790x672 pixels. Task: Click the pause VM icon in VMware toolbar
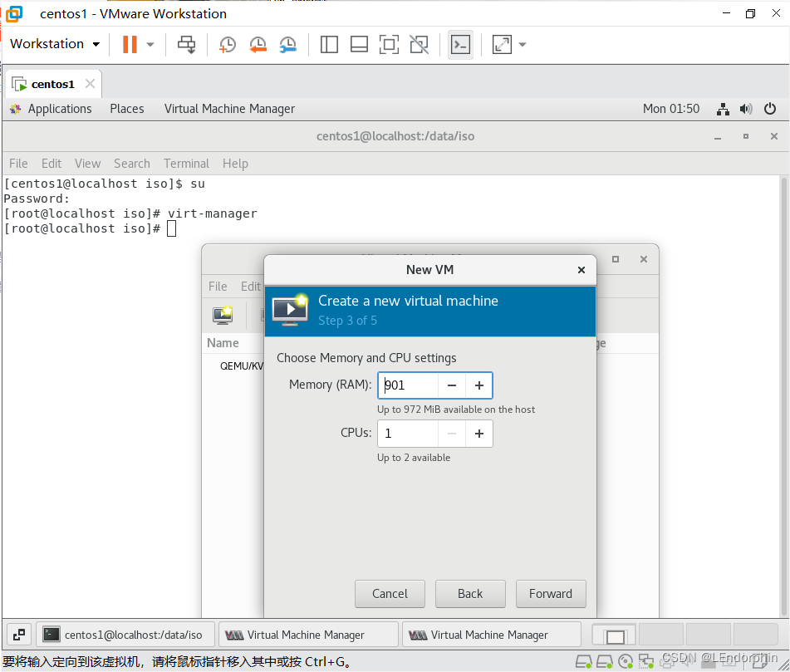(x=130, y=44)
